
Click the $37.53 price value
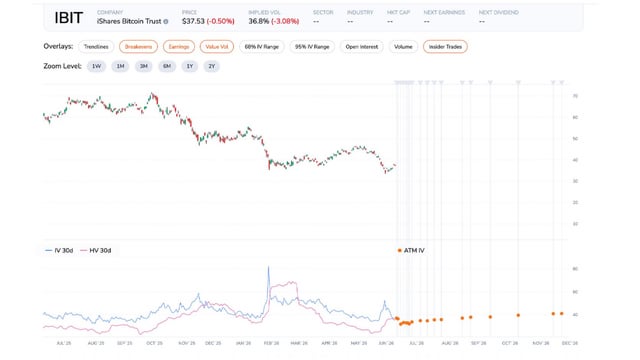pyautogui.click(x=193, y=21)
